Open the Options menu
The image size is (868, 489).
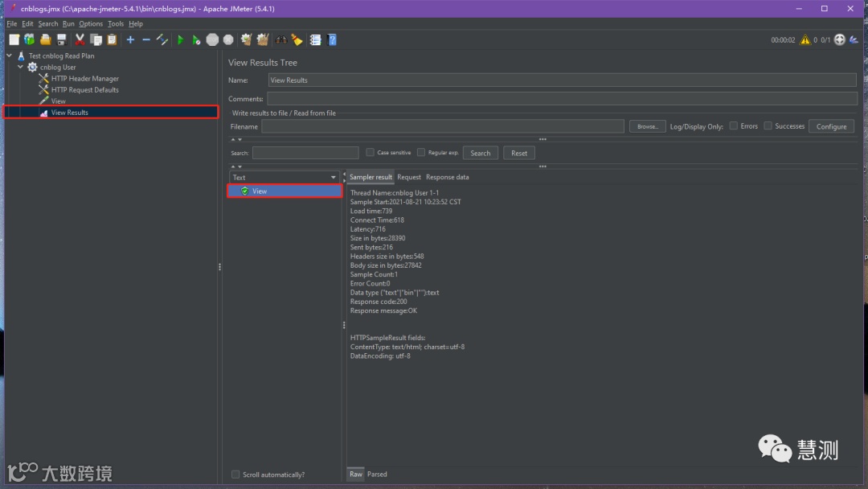[91, 24]
